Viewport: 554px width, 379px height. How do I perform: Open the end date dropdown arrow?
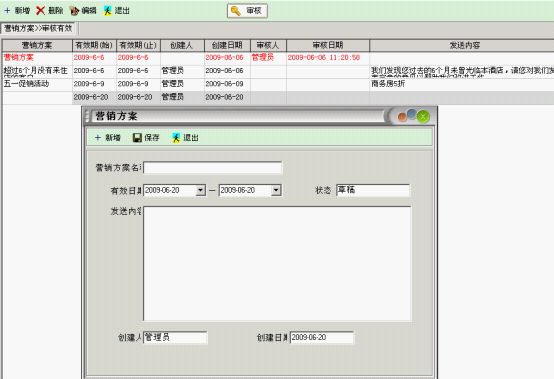[276, 190]
